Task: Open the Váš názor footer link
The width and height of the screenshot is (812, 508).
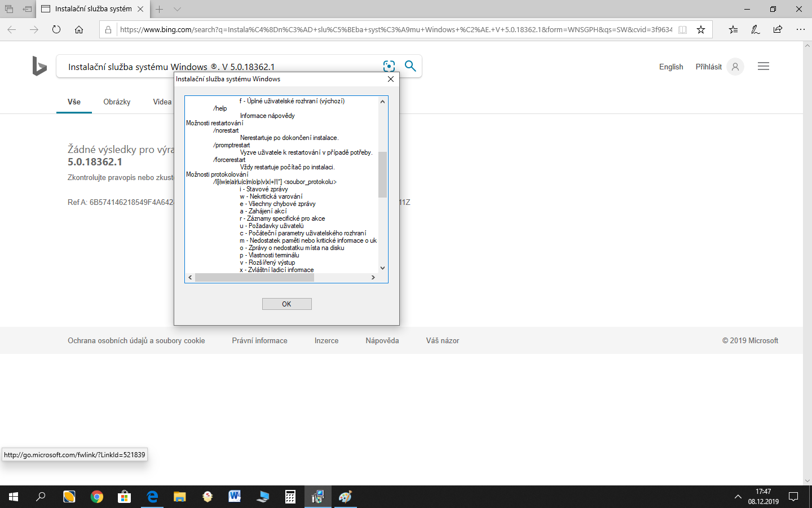Action: click(443, 341)
